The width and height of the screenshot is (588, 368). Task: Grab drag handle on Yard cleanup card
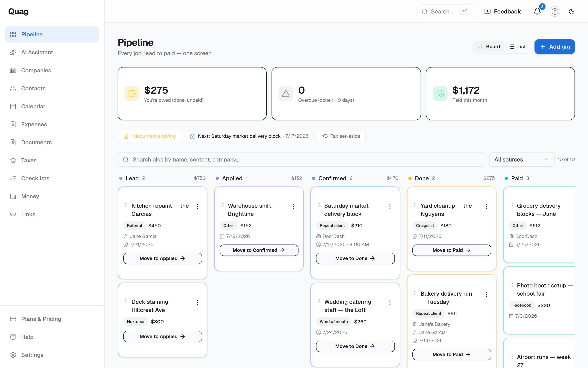click(415, 205)
